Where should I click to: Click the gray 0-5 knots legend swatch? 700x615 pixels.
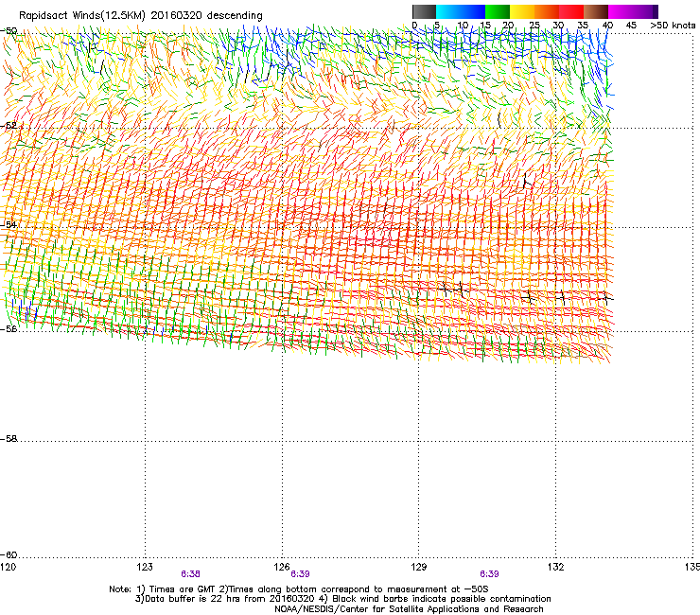click(x=424, y=11)
